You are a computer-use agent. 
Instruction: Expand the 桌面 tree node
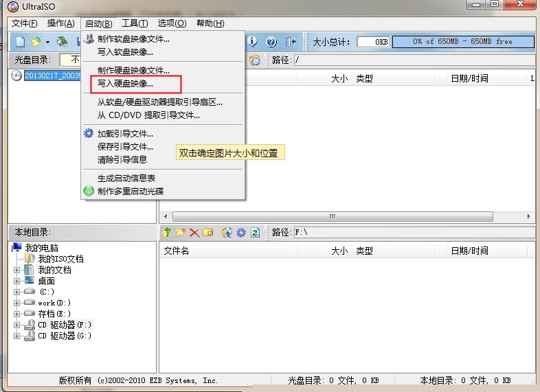(x=16, y=281)
